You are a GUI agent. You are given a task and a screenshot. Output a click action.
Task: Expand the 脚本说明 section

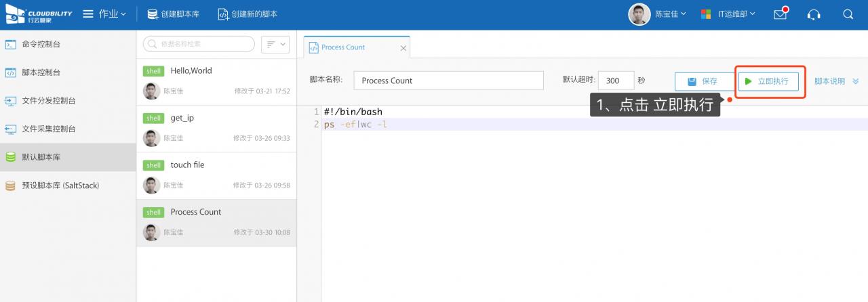point(836,81)
